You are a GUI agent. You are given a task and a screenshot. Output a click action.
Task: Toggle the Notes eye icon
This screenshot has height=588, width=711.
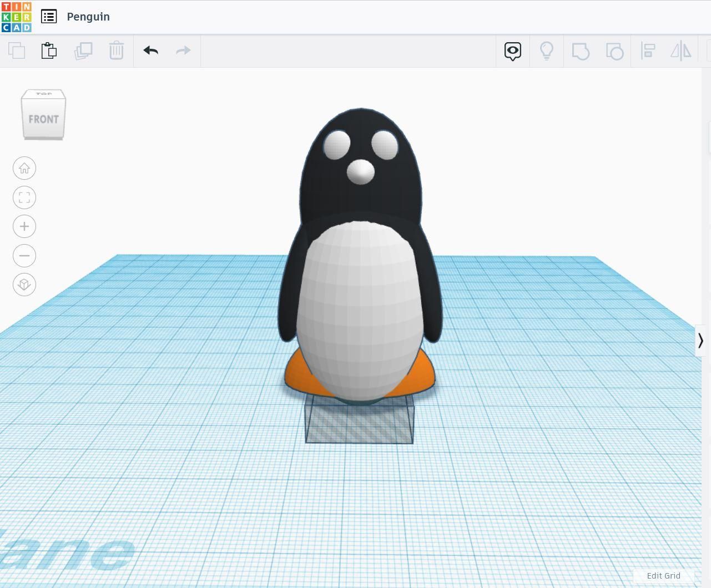(513, 51)
